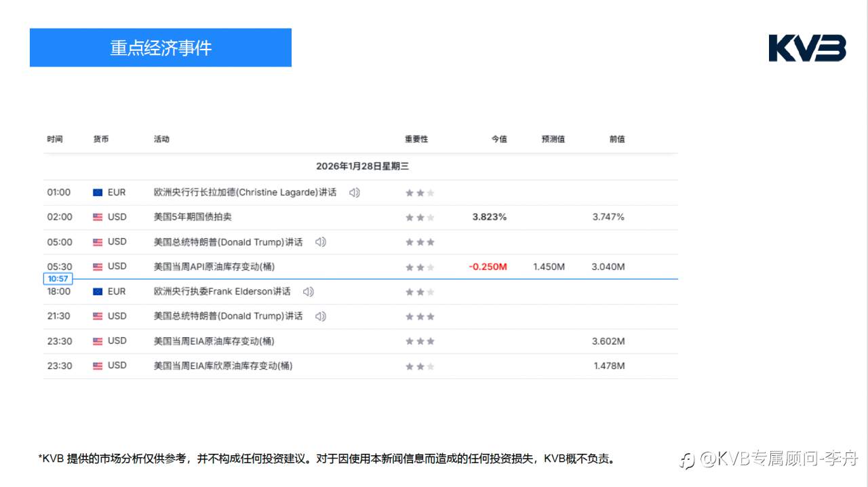Click the 2026年1月28日星期三 date row

pyautogui.click(x=362, y=166)
